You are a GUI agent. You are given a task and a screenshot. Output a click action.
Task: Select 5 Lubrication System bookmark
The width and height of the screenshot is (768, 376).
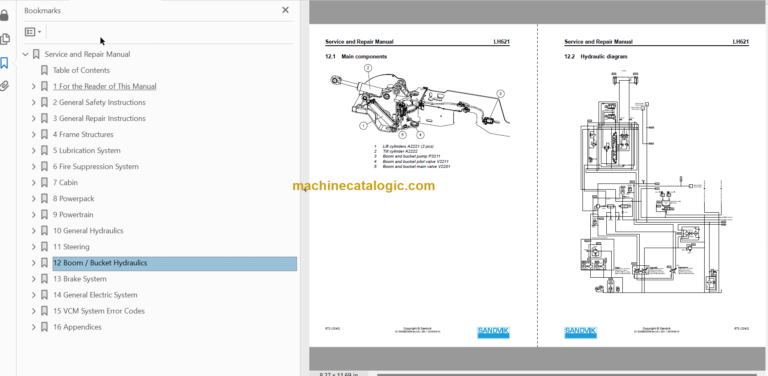tap(86, 150)
